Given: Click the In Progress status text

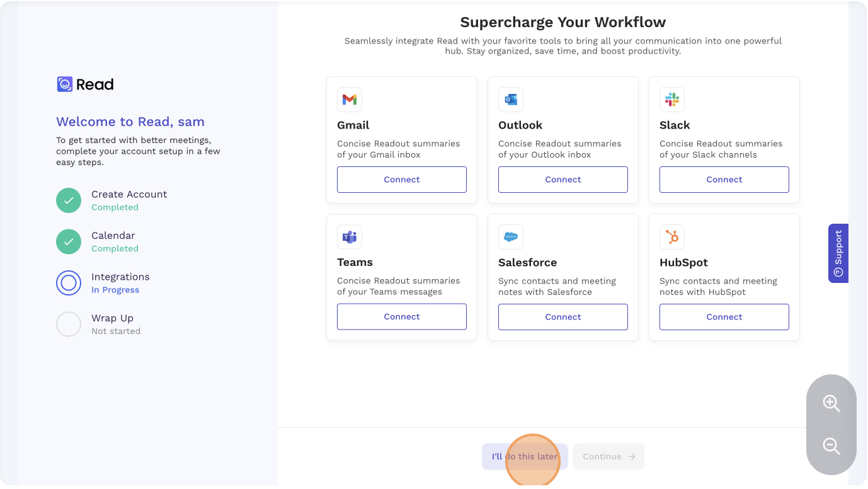Looking at the screenshot, I should point(115,290).
